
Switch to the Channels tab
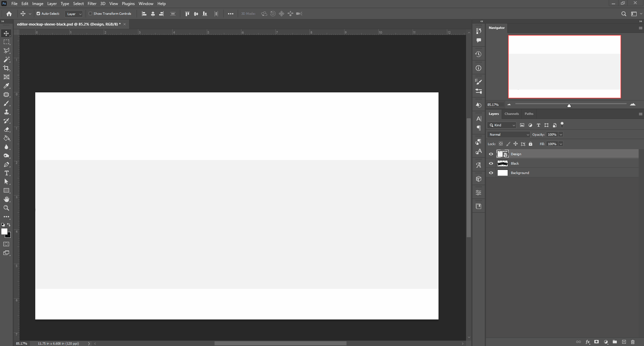(512, 114)
